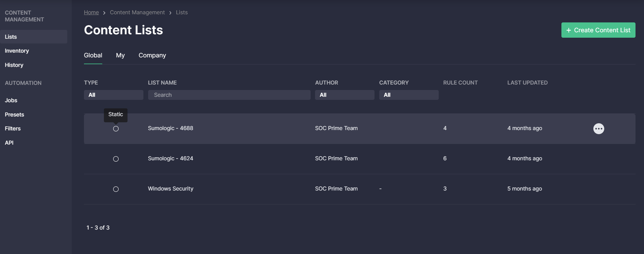
Task: Click the List Name search field
Action: (x=229, y=95)
